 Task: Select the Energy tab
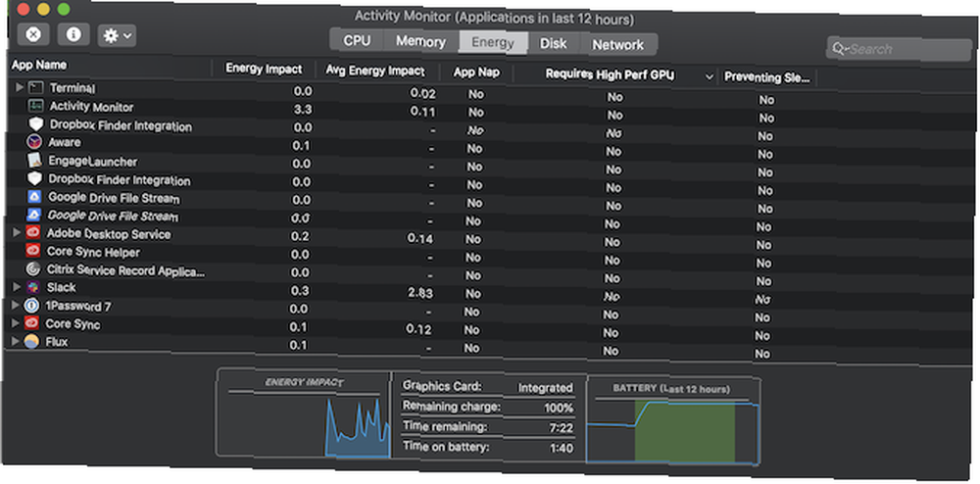493,42
